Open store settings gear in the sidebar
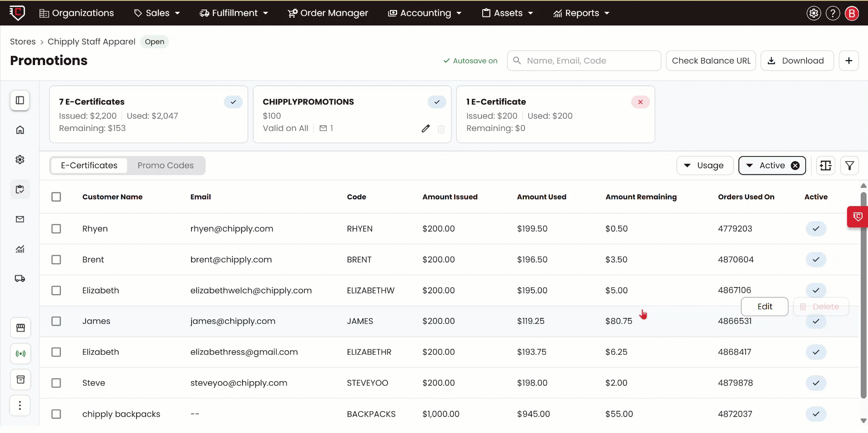The width and height of the screenshot is (868, 433). click(x=20, y=160)
